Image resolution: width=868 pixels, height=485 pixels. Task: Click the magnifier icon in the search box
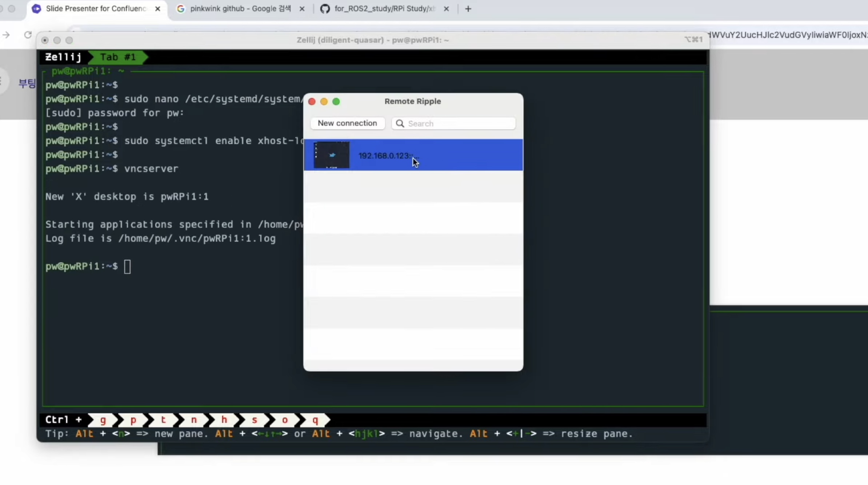[x=400, y=124]
